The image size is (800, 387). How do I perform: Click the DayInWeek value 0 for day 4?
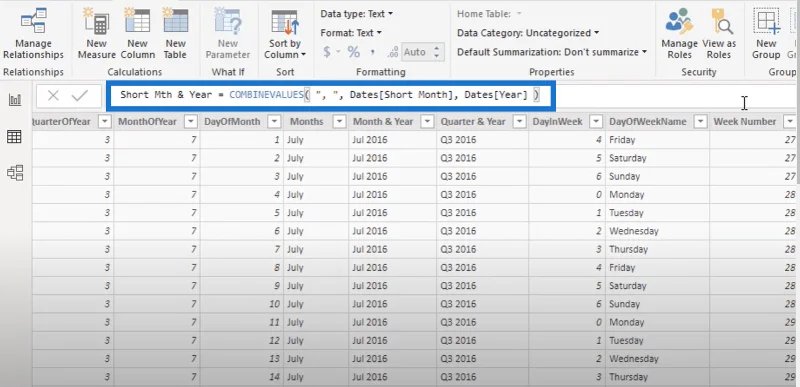tap(567, 194)
